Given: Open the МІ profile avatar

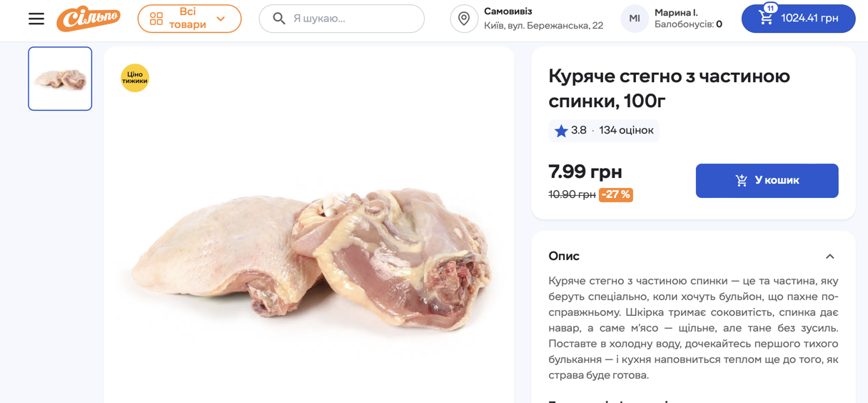Looking at the screenshot, I should pyautogui.click(x=634, y=19).
